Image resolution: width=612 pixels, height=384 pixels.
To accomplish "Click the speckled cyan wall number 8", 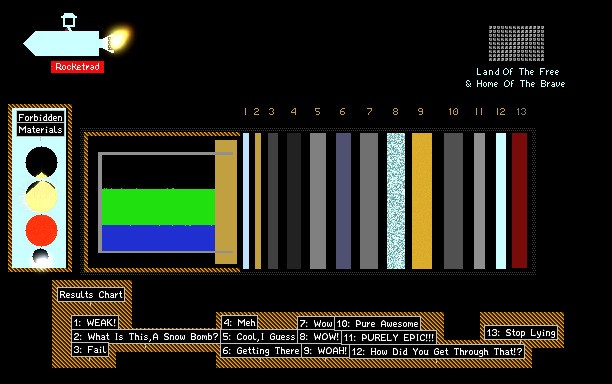I will coord(396,201).
